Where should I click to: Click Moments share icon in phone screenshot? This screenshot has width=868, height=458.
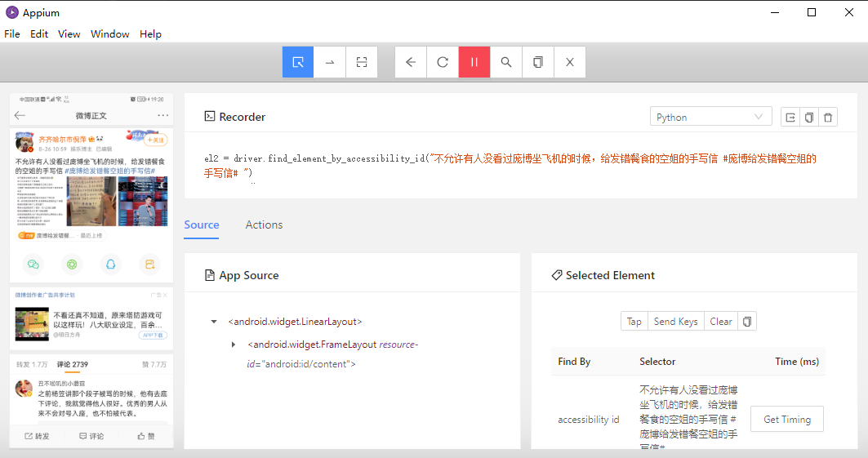coord(72,265)
